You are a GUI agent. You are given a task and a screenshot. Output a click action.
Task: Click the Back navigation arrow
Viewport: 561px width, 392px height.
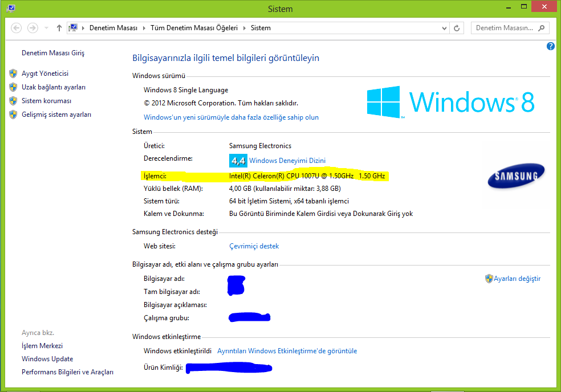coord(17,28)
